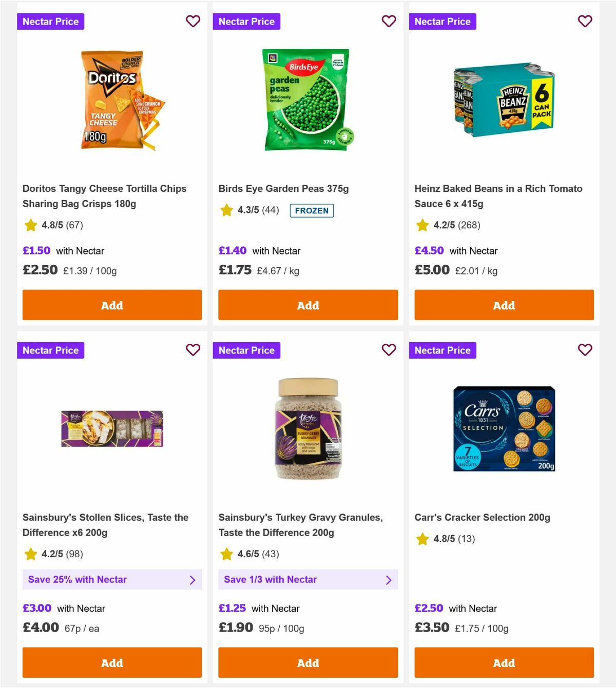Image resolution: width=616 pixels, height=688 pixels.
Task: Select the FROZEN label on Garden Peas
Action: tap(312, 210)
